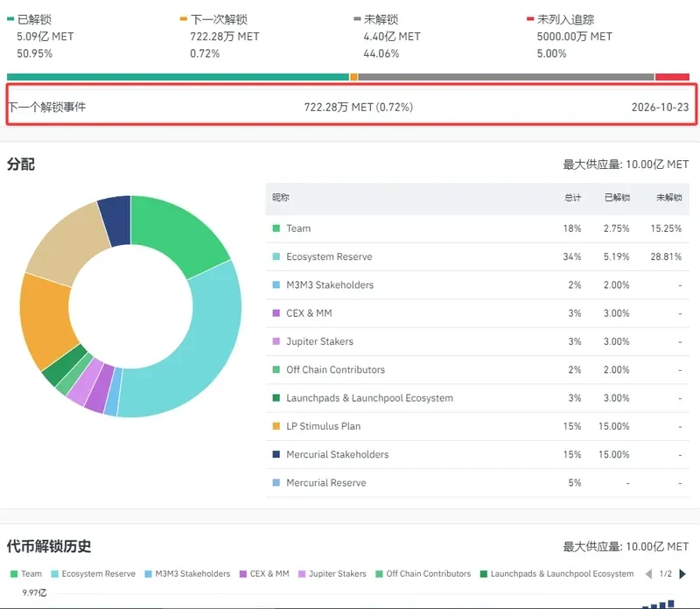Click the 已解锁 column header in allocation table

point(617,198)
